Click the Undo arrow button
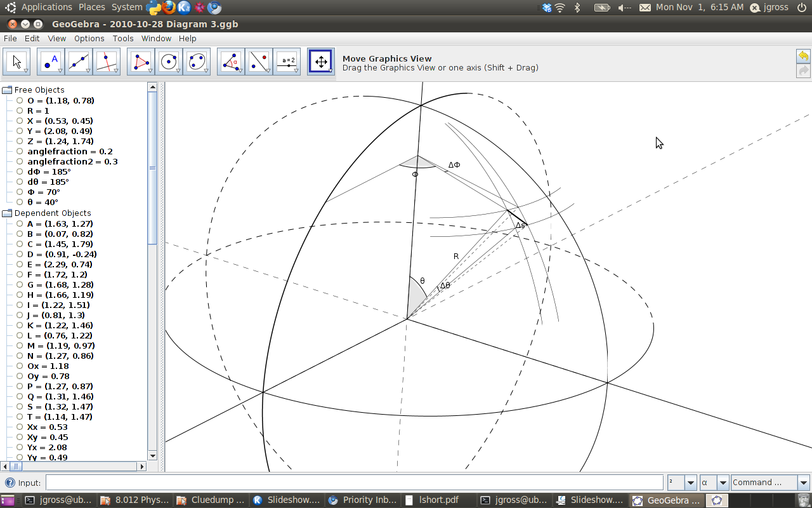Viewport: 812px width, 508px height. pos(803,56)
